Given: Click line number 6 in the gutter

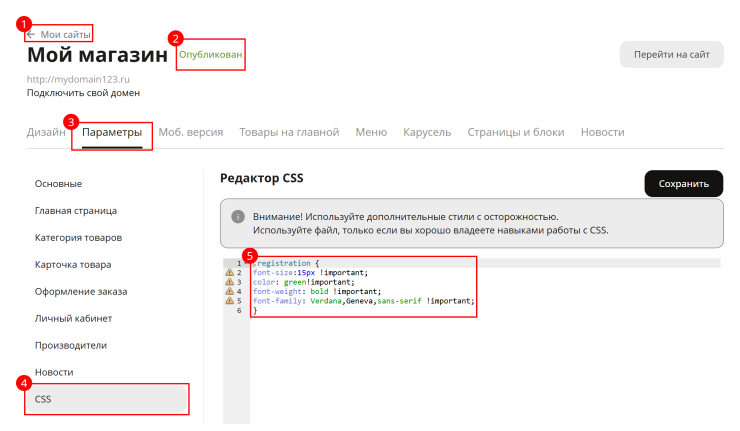Looking at the screenshot, I should pos(239,310).
